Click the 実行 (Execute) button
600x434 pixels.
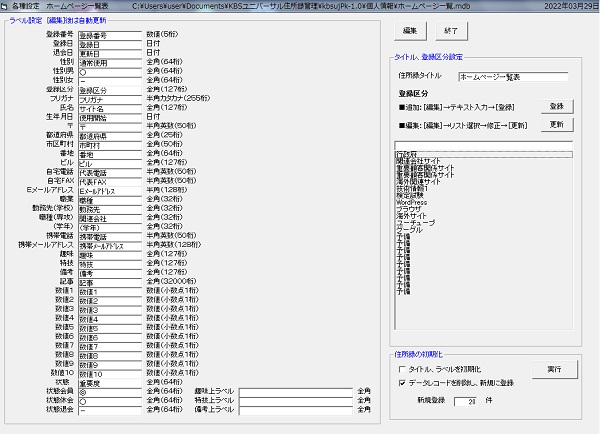point(553,369)
